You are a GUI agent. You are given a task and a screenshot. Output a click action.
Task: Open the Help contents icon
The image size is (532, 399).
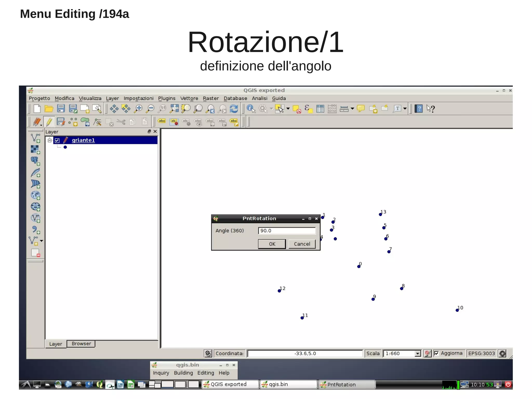tap(418, 108)
